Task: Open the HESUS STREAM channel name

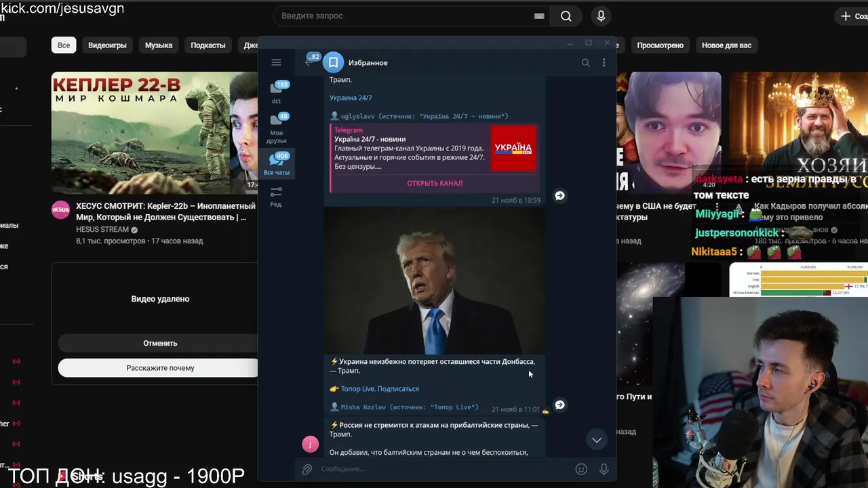Action: coord(102,230)
